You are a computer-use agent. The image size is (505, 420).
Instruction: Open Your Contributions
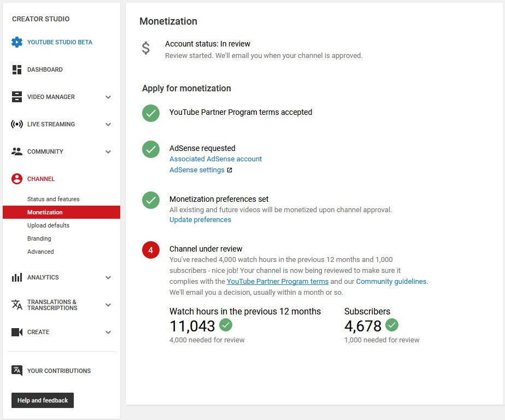[x=59, y=371]
